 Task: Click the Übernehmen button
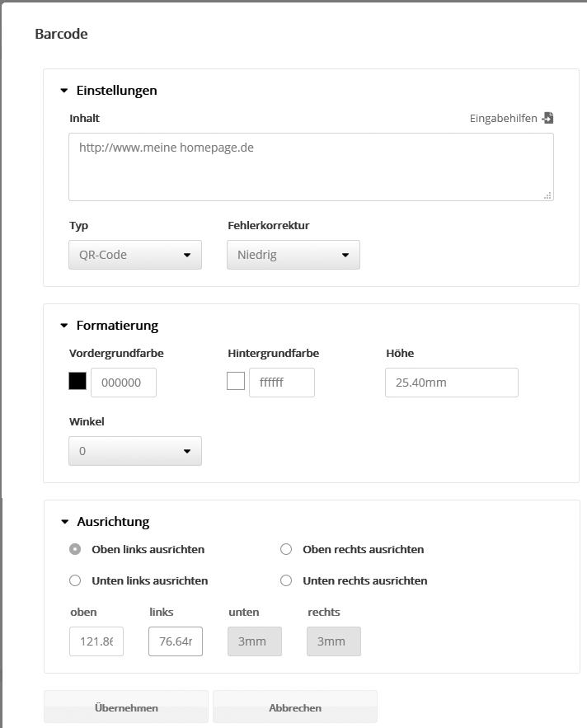point(126,707)
